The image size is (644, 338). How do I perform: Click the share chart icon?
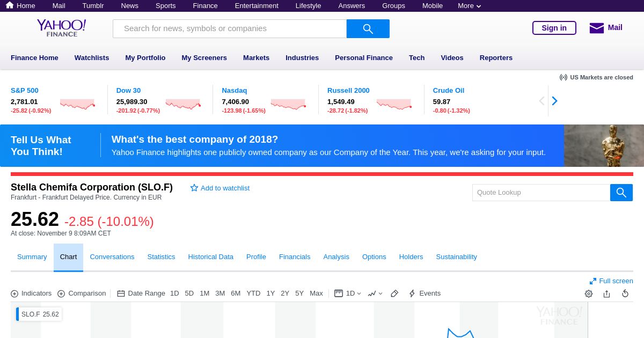(x=607, y=293)
